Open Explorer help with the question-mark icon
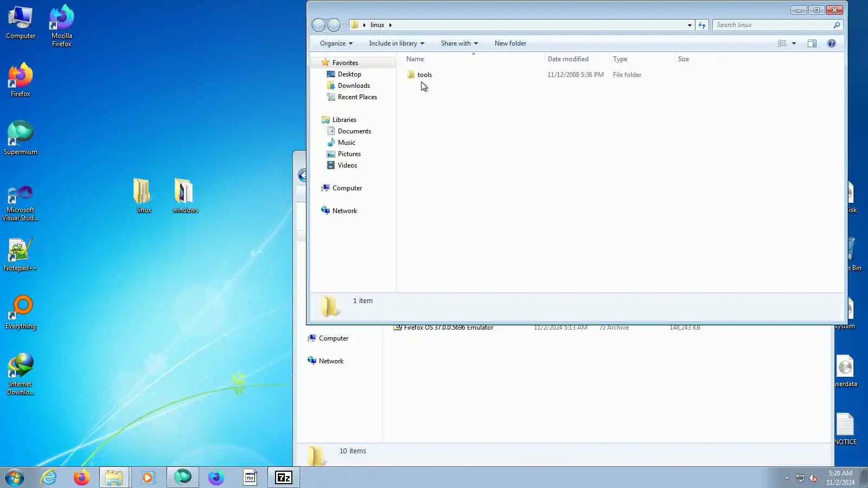Screen dimensions: 868x488 point(832,43)
